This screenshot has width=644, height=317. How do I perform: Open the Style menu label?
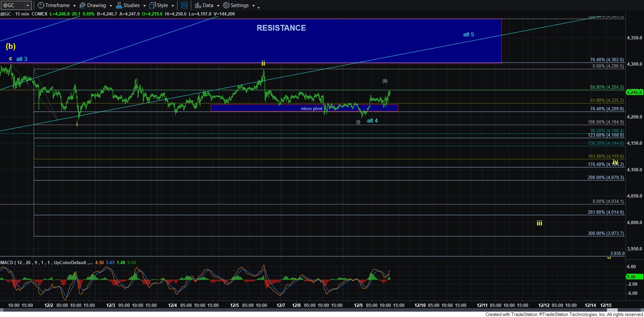163,5
